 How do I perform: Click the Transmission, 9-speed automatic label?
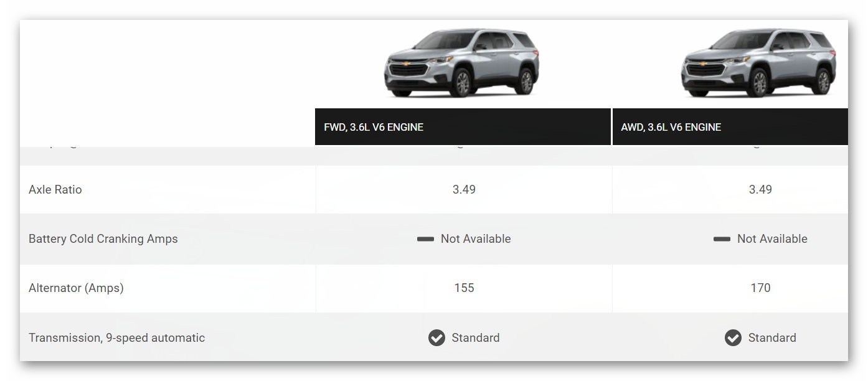pyautogui.click(x=116, y=338)
